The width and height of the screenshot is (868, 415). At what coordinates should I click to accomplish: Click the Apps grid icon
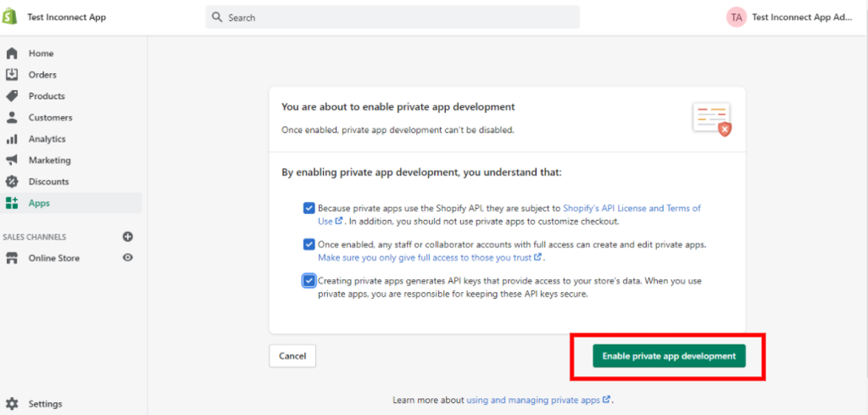(x=12, y=203)
